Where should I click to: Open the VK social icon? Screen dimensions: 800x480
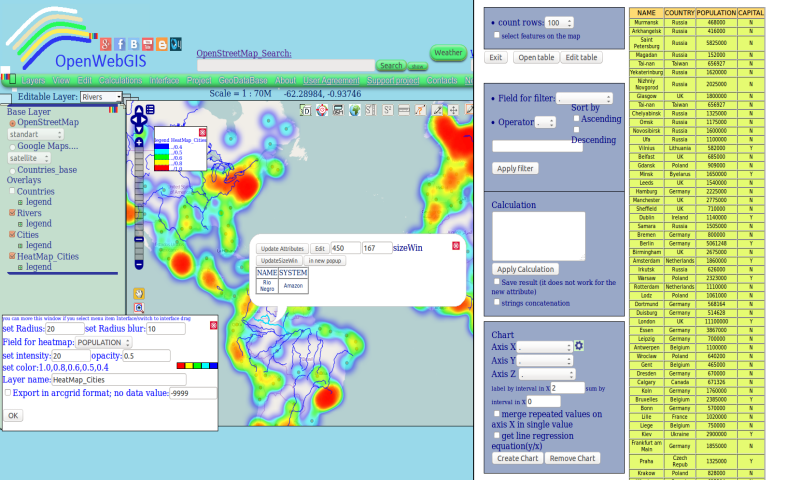[134, 44]
